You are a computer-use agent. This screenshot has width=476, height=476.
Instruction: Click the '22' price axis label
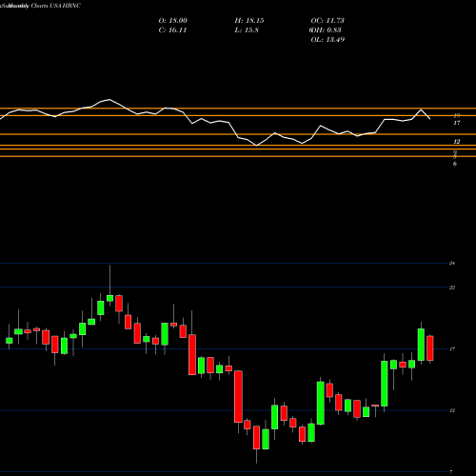click(x=452, y=288)
